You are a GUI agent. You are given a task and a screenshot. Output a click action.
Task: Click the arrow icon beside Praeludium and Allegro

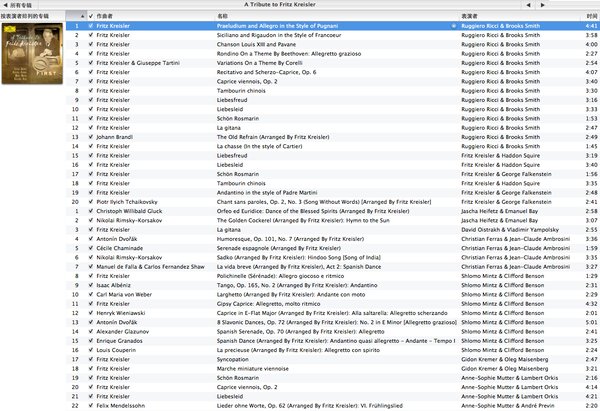pos(454,24)
